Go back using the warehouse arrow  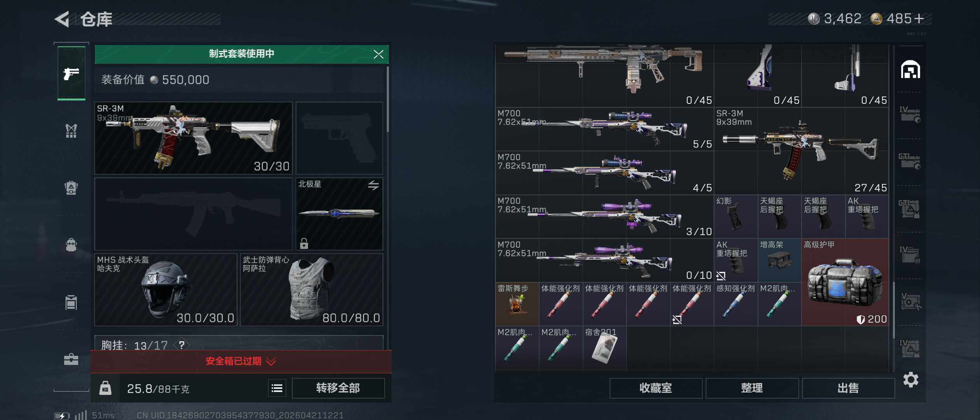(62, 19)
